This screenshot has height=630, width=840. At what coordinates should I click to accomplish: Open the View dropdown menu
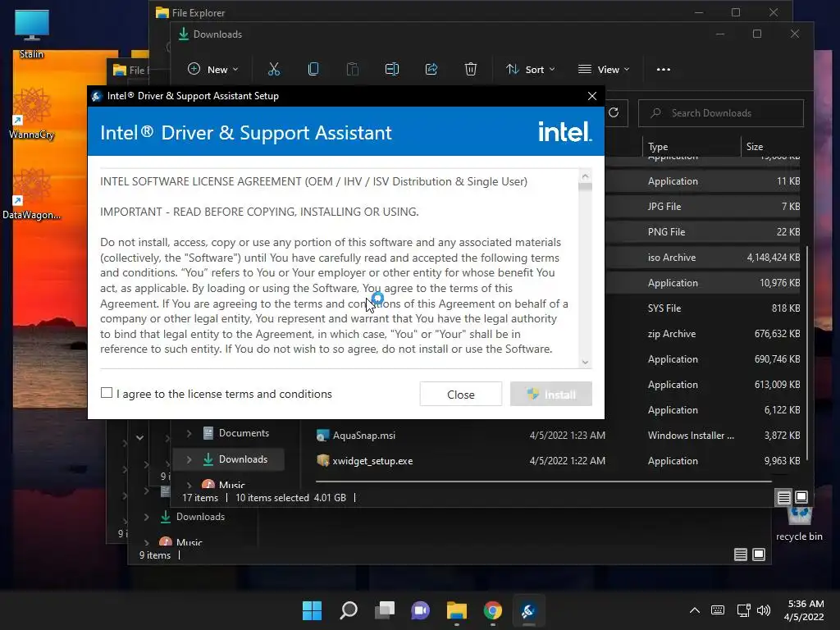tap(604, 69)
